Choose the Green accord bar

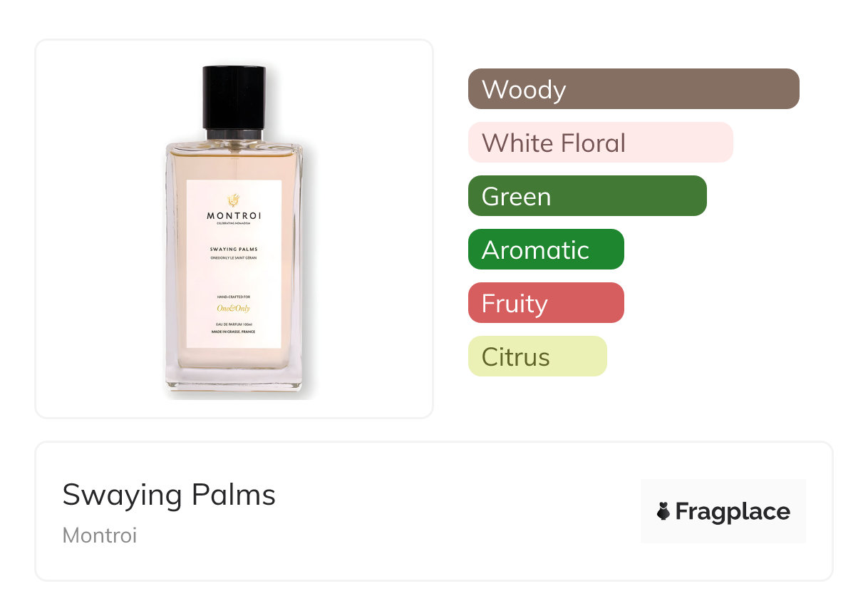587,196
